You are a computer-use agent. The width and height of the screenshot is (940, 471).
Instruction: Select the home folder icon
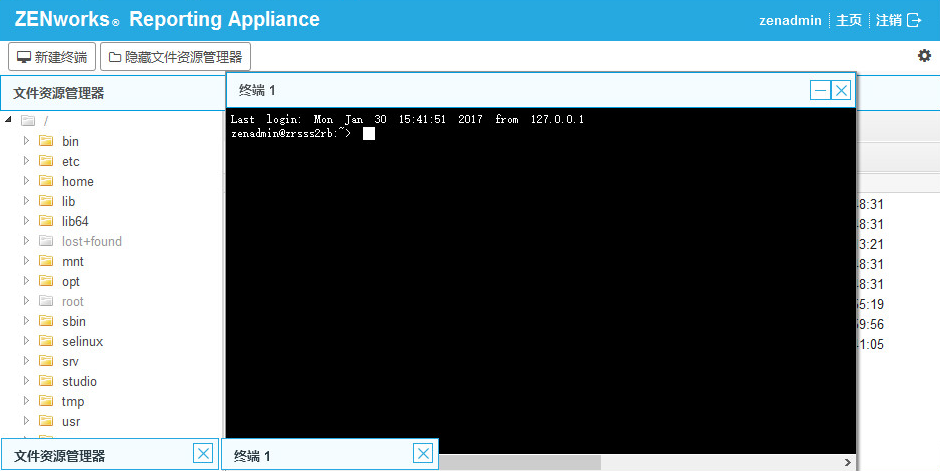46,181
